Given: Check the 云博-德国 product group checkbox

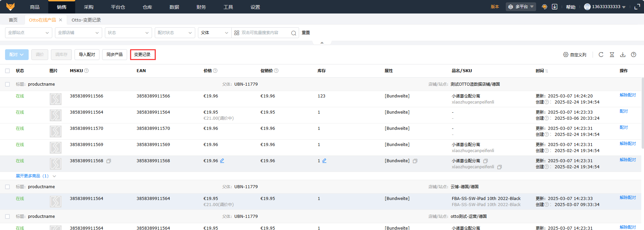Looking at the screenshot, I should tap(7, 187).
